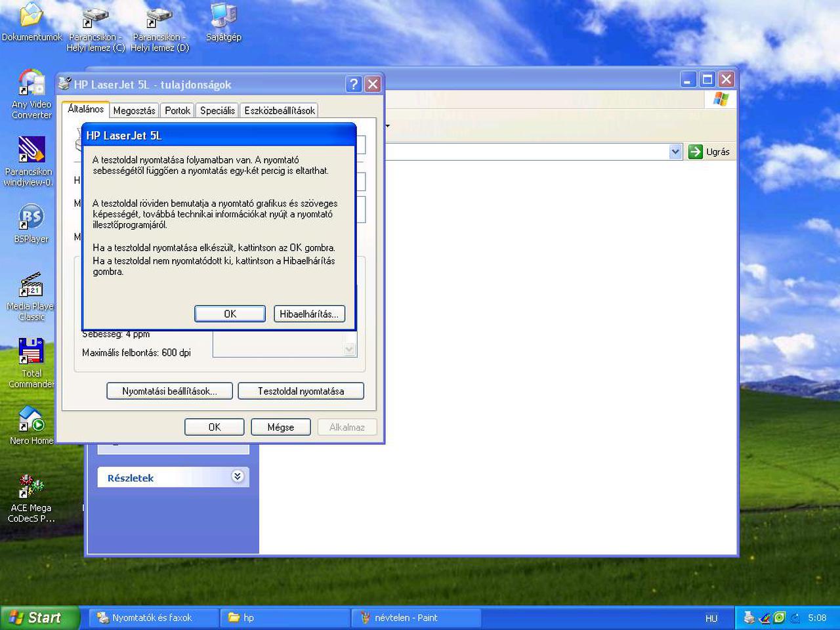The image size is (840, 630).
Task: Open ACE Mega CoDecS Pack icon
Action: click(31, 486)
